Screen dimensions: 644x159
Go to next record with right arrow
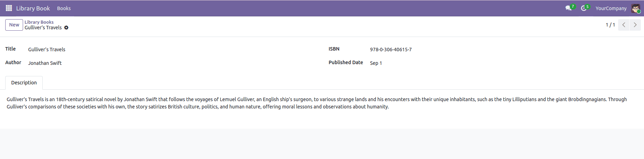[635, 25]
